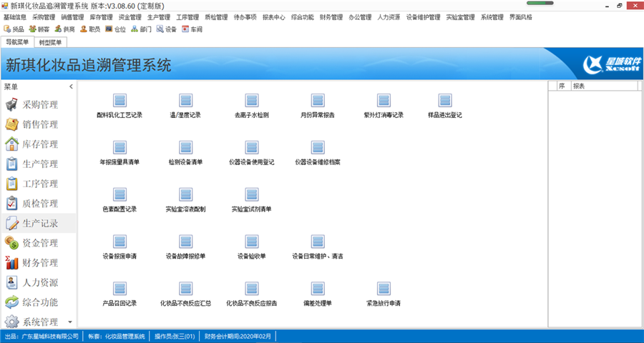Select 人力资源 in the left sidebar
Image resolution: width=644 pixels, height=343 pixels.
point(38,282)
